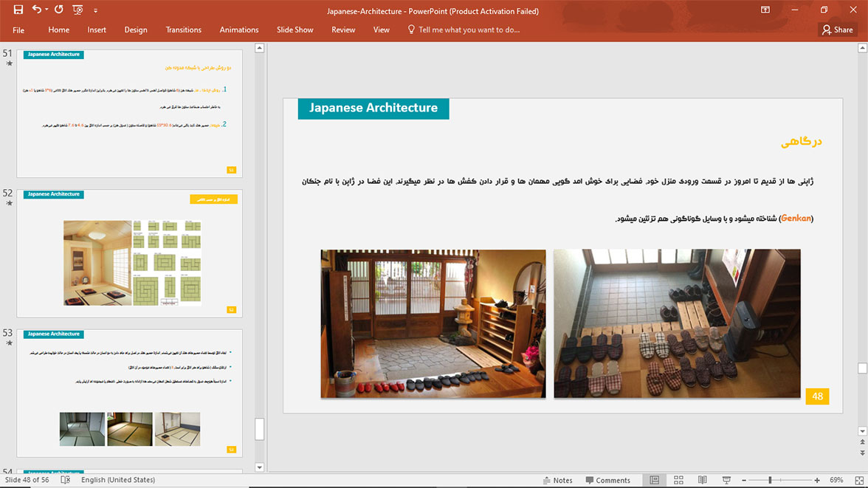Click the main slide vertical scrollbar handle
868x488 pixels.
pos(862,368)
